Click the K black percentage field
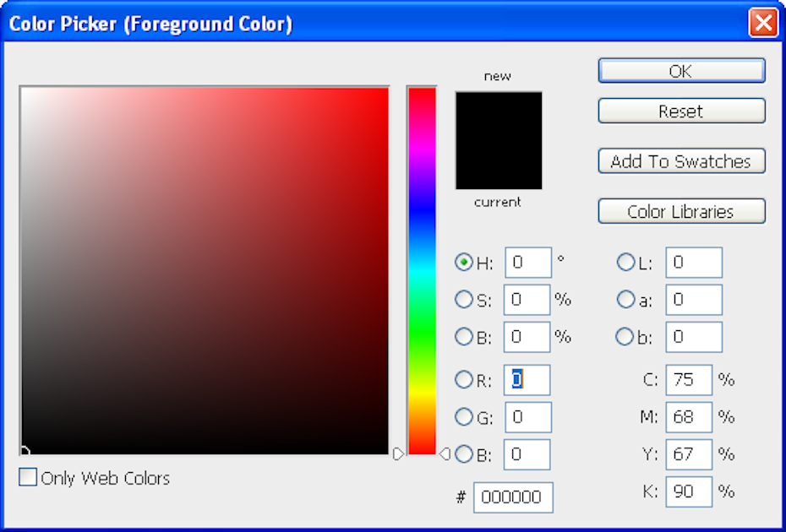The image size is (786, 532). [x=688, y=491]
